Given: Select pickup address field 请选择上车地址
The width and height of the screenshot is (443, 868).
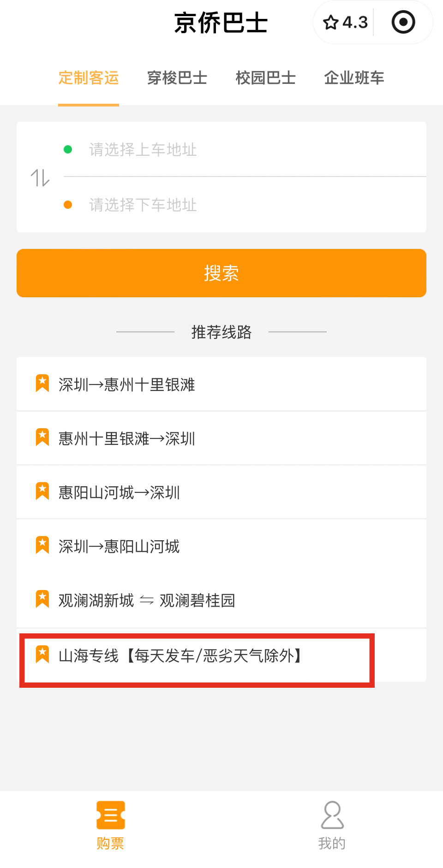Looking at the screenshot, I should coord(245,149).
